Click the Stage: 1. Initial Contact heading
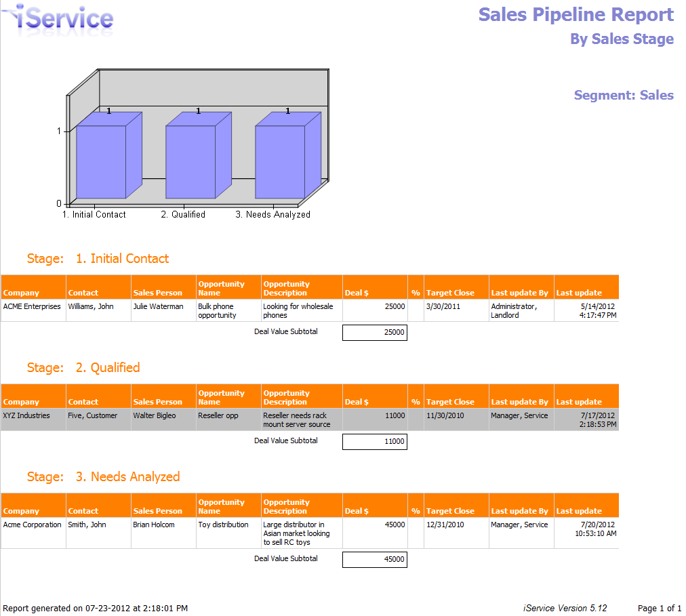 point(98,259)
